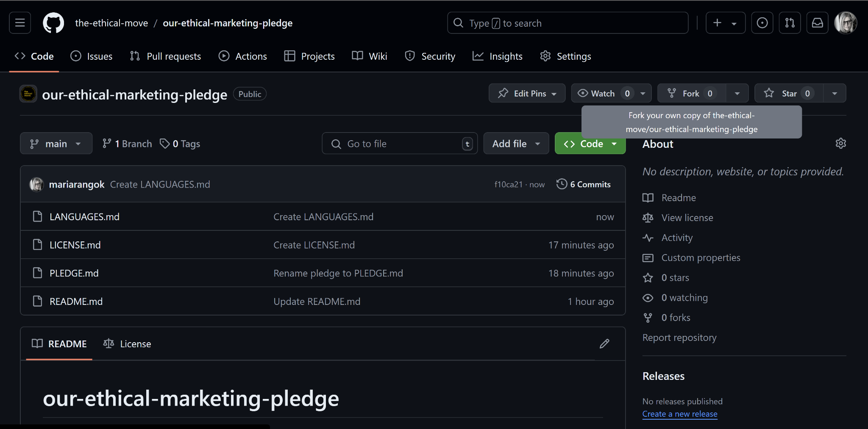
Task: Open your notifications inbox
Action: tap(817, 23)
